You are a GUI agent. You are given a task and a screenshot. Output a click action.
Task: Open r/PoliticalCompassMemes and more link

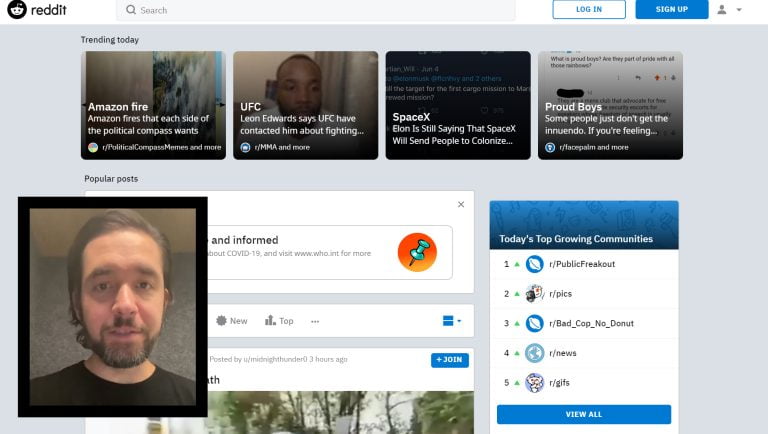click(x=162, y=147)
